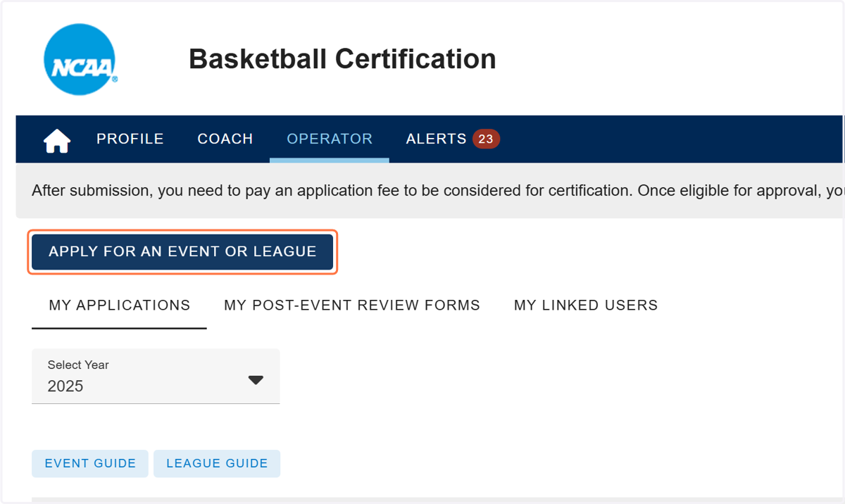Switch to My Linked Users tab
This screenshot has width=845, height=504.
click(586, 305)
